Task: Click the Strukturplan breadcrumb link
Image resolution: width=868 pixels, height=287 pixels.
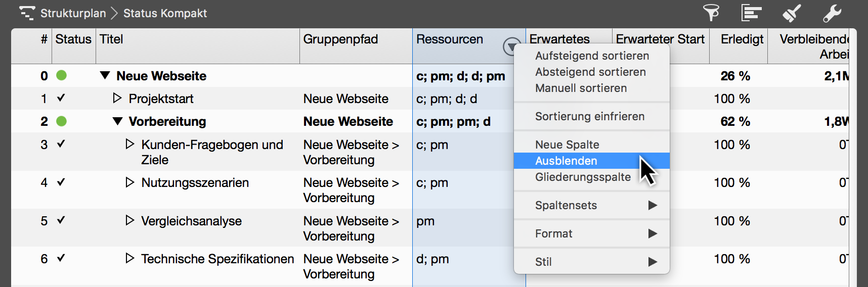Action: [73, 13]
